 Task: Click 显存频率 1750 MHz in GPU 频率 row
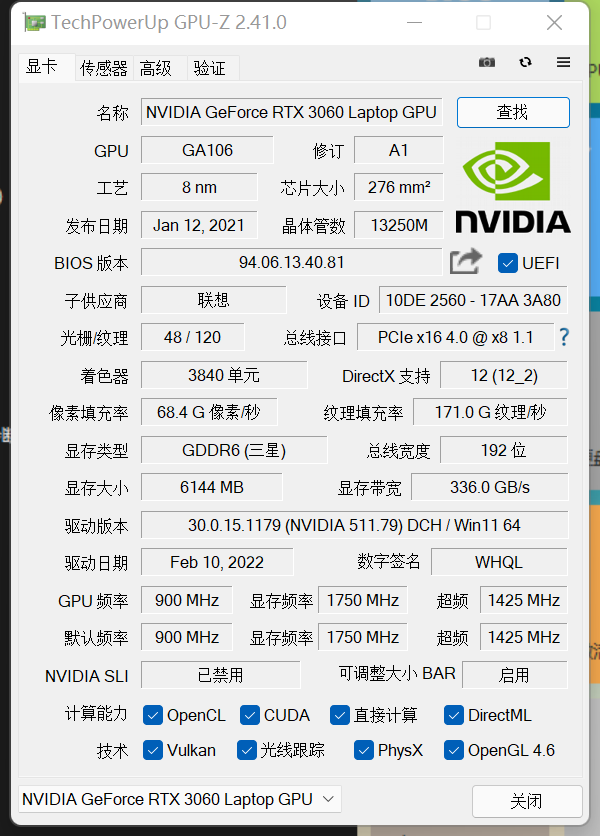363,600
